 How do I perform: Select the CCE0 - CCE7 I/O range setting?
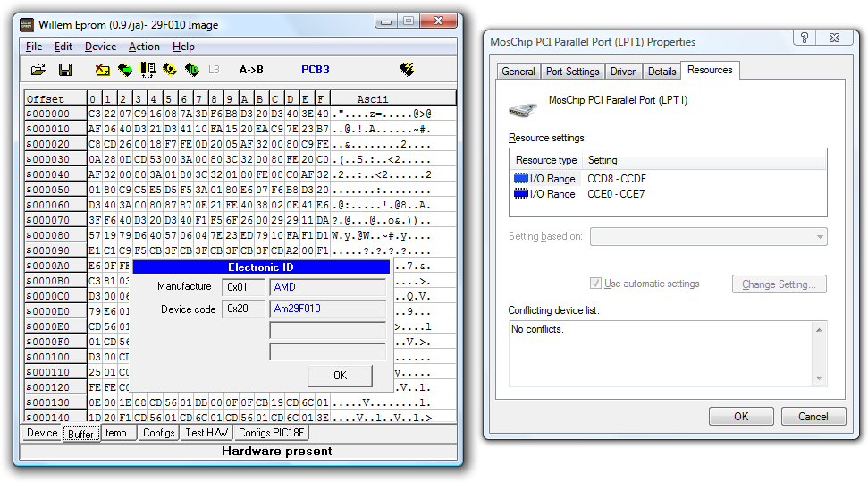coord(616,194)
